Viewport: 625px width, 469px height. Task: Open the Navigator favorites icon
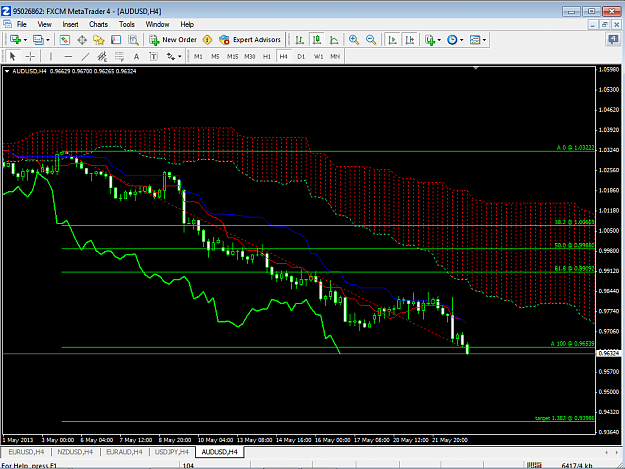click(98, 39)
